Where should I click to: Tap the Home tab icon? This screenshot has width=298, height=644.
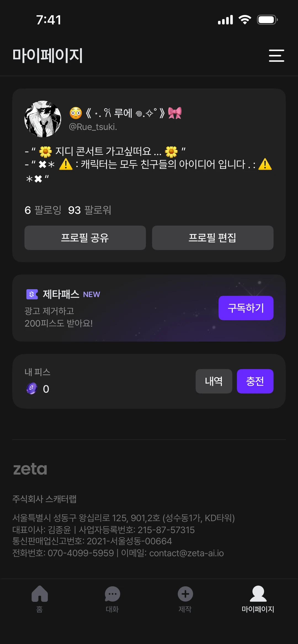[40, 594]
